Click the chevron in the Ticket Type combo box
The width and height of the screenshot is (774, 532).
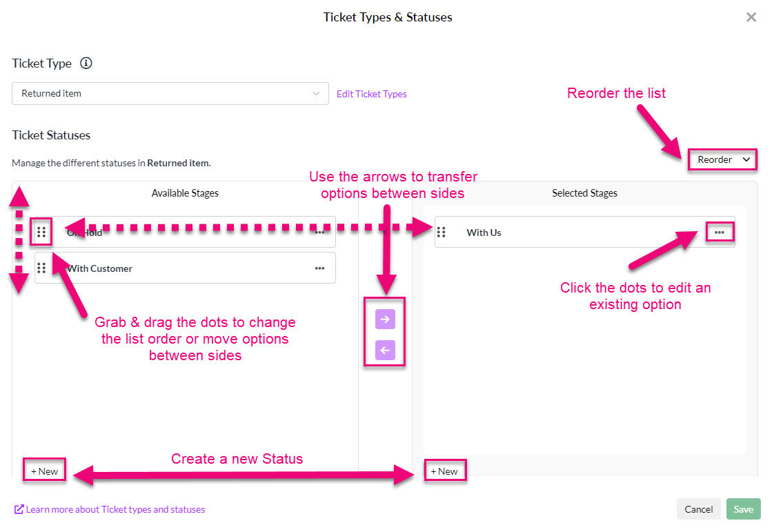(316, 93)
